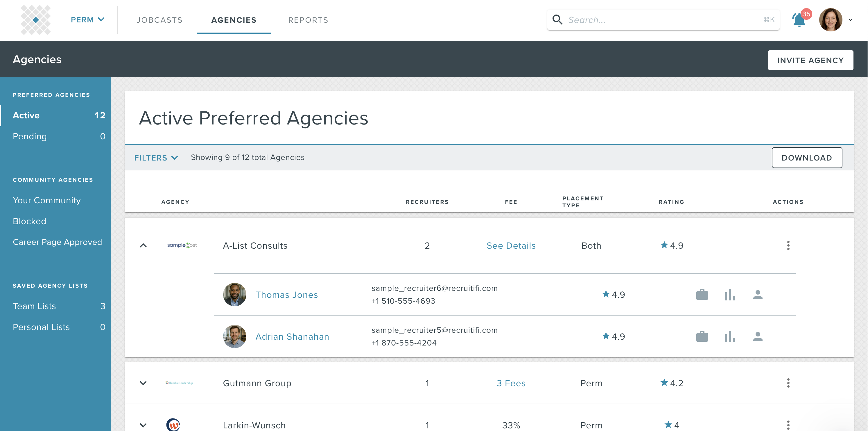Open the See Details fee link
The width and height of the screenshot is (868, 431).
511,245
